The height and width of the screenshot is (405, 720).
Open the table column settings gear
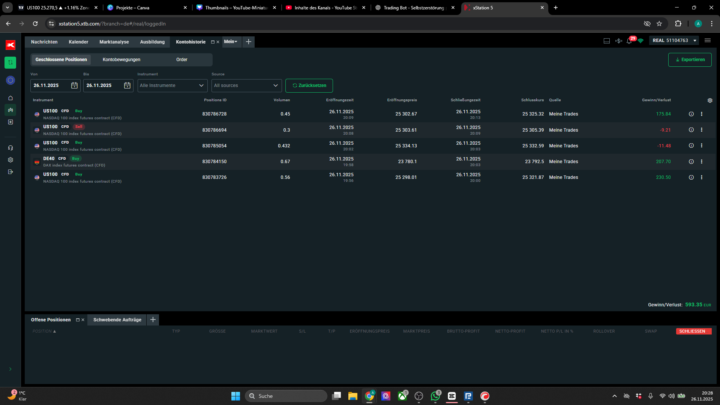tap(709, 100)
